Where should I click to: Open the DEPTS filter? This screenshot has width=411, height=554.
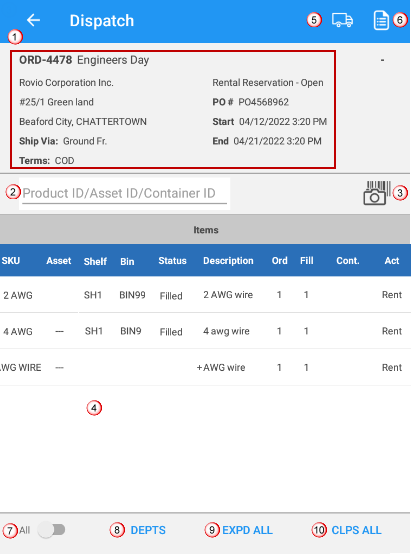pyautogui.click(x=148, y=530)
